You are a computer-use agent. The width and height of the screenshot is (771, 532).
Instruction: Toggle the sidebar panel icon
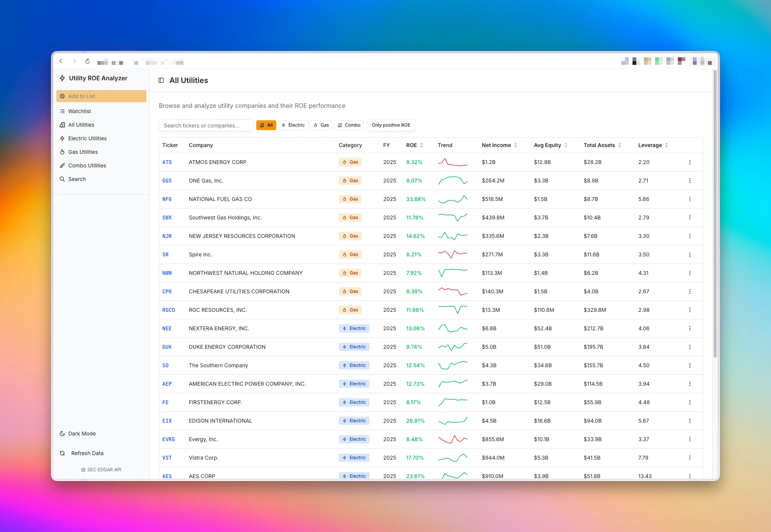pos(161,80)
